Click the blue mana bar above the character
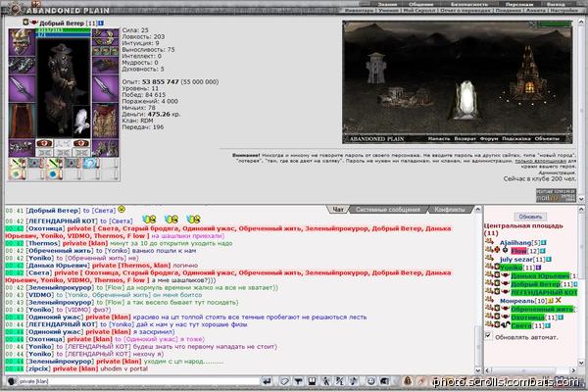 click(64, 34)
